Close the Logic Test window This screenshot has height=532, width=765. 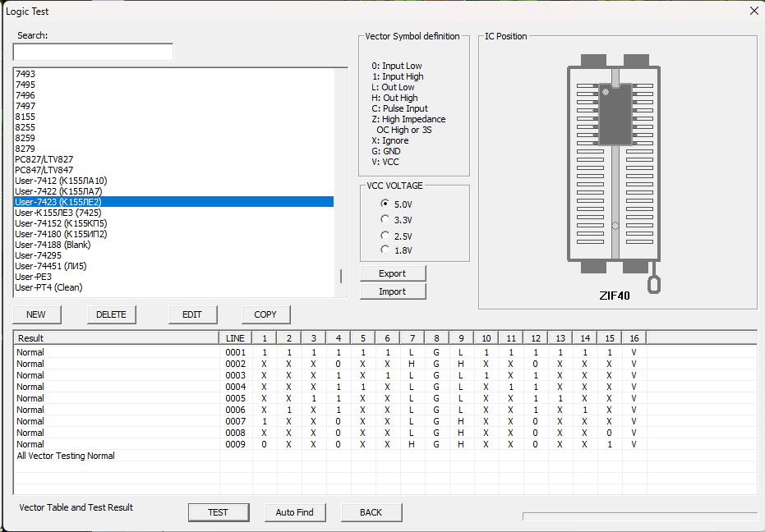[x=753, y=11]
